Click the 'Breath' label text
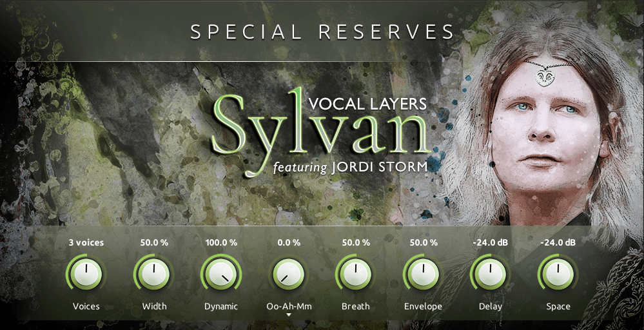644x330 pixels. tap(356, 306)
